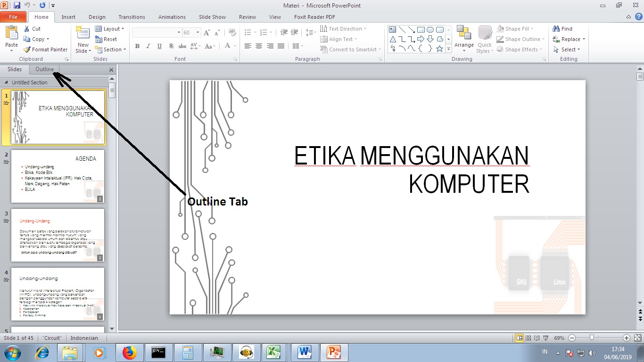Screen dimensions: 644x362
Task: Start Slide Show from the status bar icon
Action: click(x=545, y=338)
